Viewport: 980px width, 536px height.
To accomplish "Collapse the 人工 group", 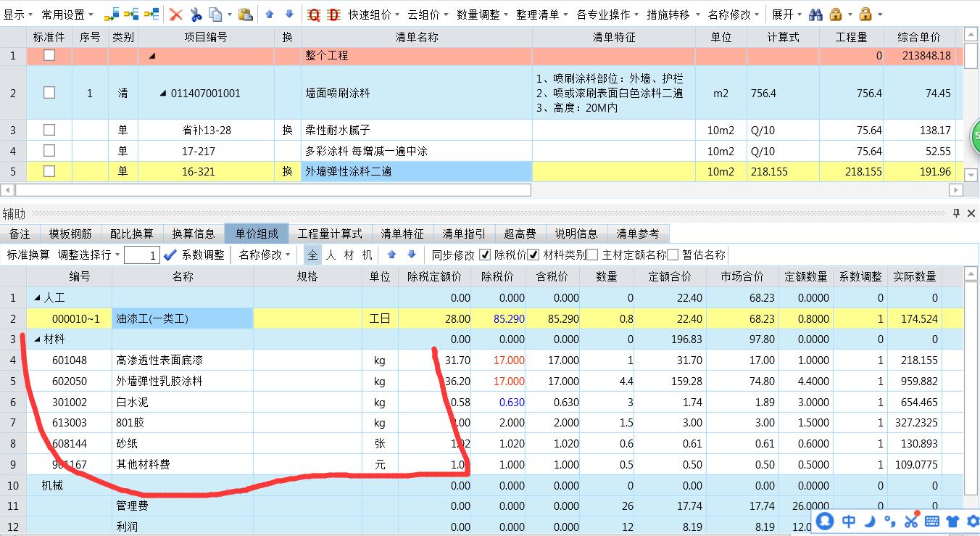I will pyautogui.click(x=38, y=298).
